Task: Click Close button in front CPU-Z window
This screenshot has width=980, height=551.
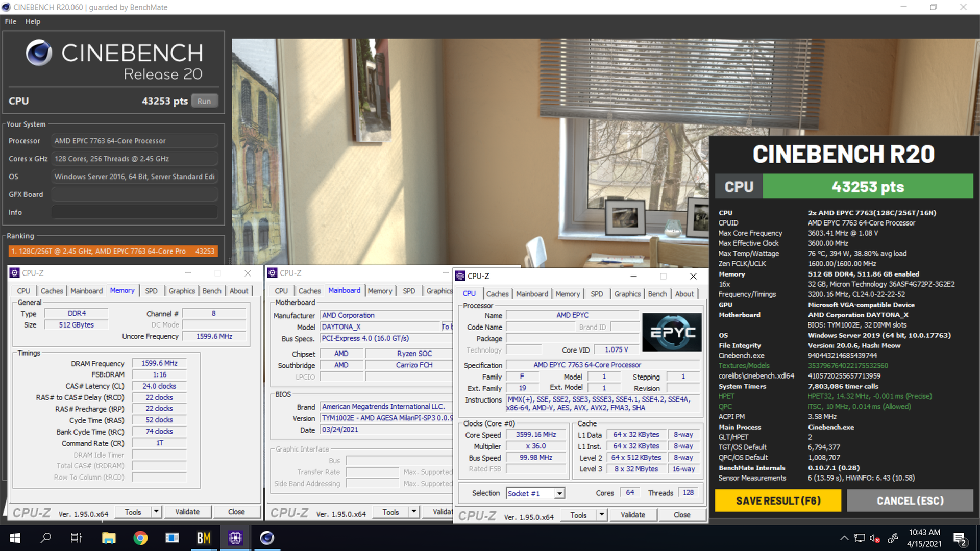Action: [x=682, y=515]
